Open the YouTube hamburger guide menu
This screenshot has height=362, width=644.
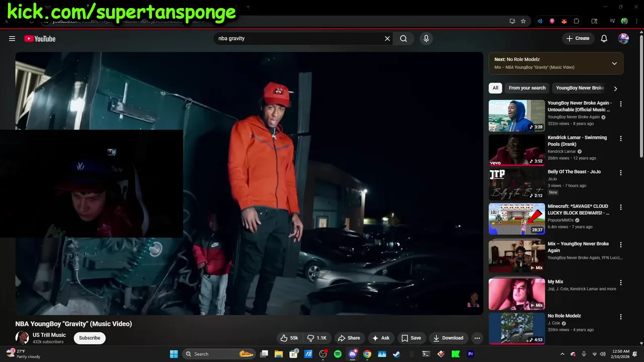coord(12,39)
